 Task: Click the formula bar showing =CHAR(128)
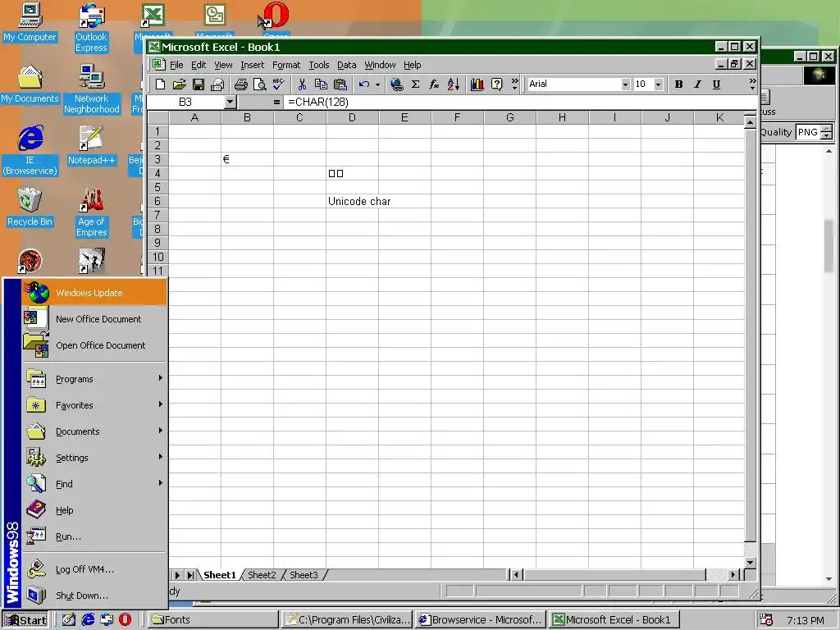(519, 102)
